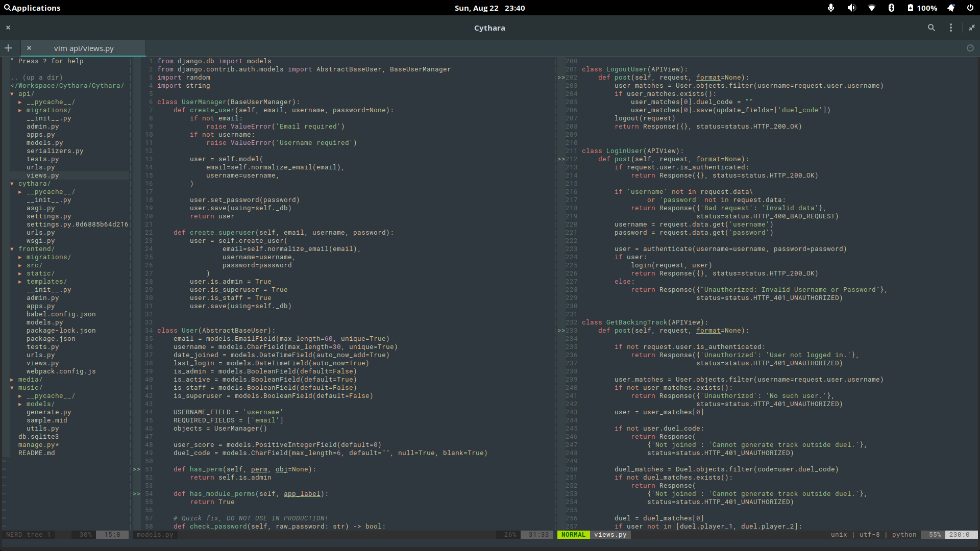980x551 pixels.
Task: Open the Wi-Fi network indicator
Action: click(x=872, y=8)
